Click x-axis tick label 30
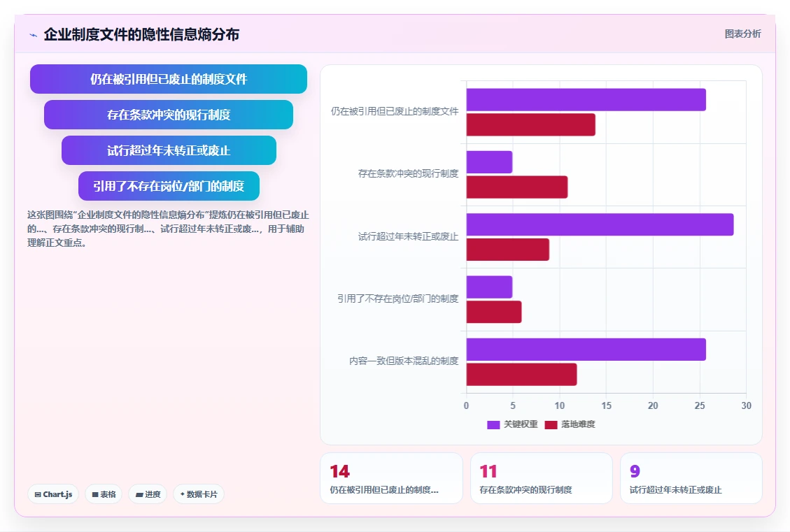The image size is (790, 532). (746, 405)
